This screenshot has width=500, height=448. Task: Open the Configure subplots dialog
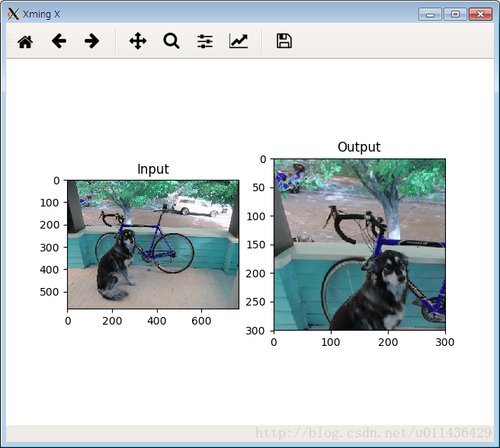coord(205,41)
